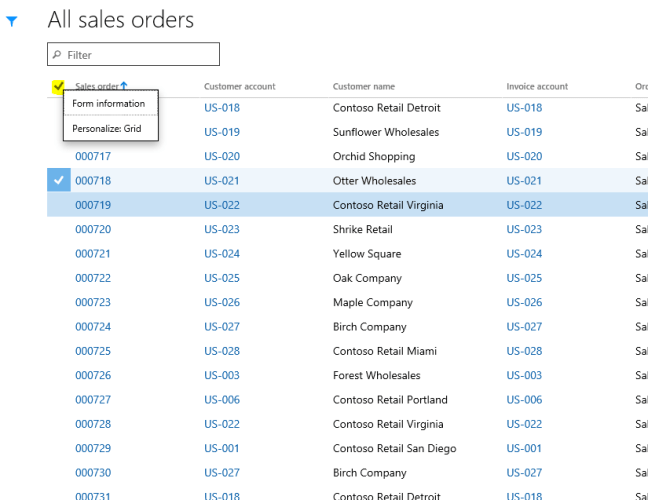Click the blue filter funnel icon
Image resolution: width=648 pixels, height=500 pixels.
(12, 21)
